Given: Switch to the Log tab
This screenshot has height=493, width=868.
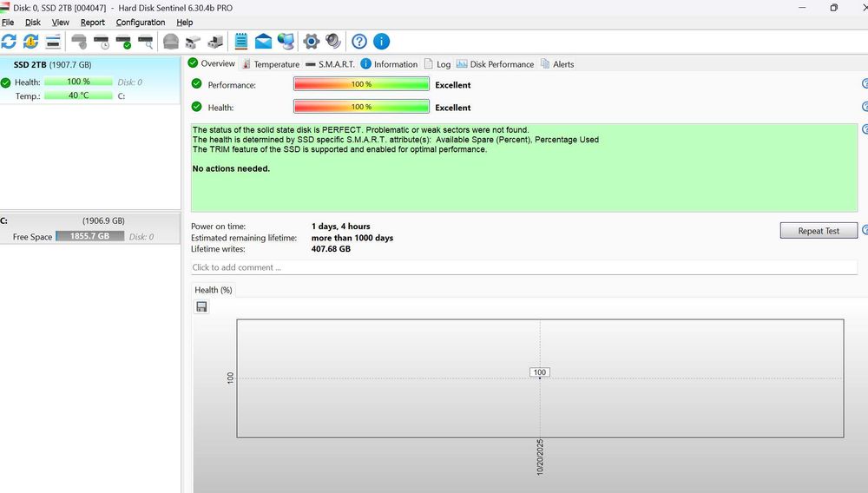Looking at the screenshot, I should [437, 64].
